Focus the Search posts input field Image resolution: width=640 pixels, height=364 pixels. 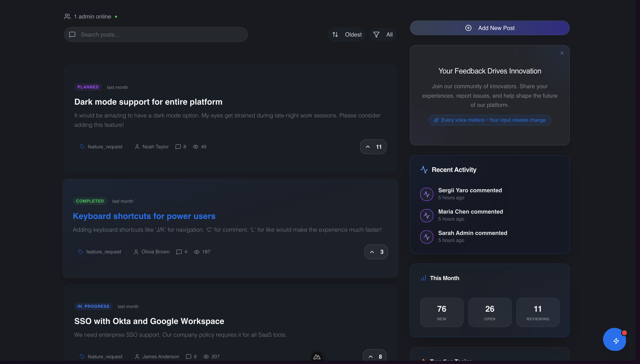click(x=160, y=34)
